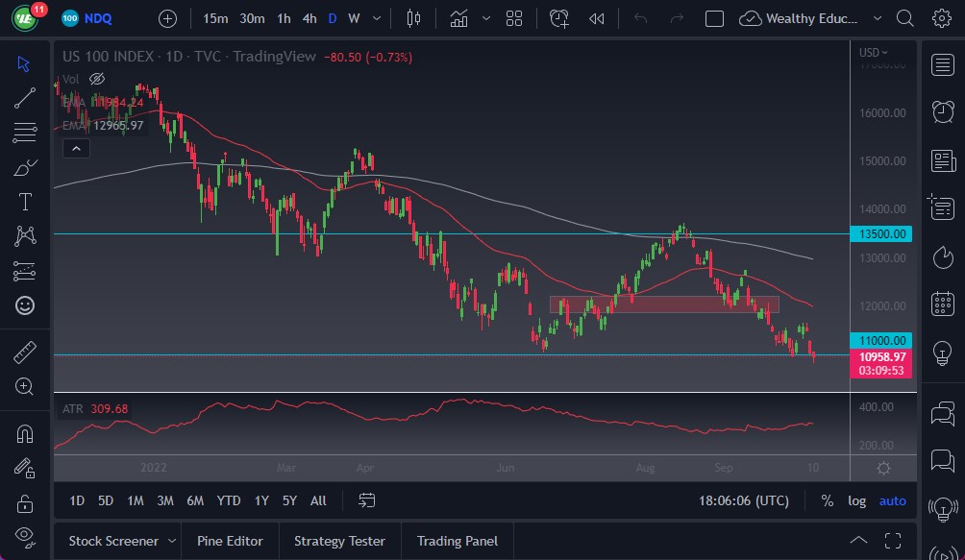Hide the Vol indicator with eye toggle

click(97, 79)
